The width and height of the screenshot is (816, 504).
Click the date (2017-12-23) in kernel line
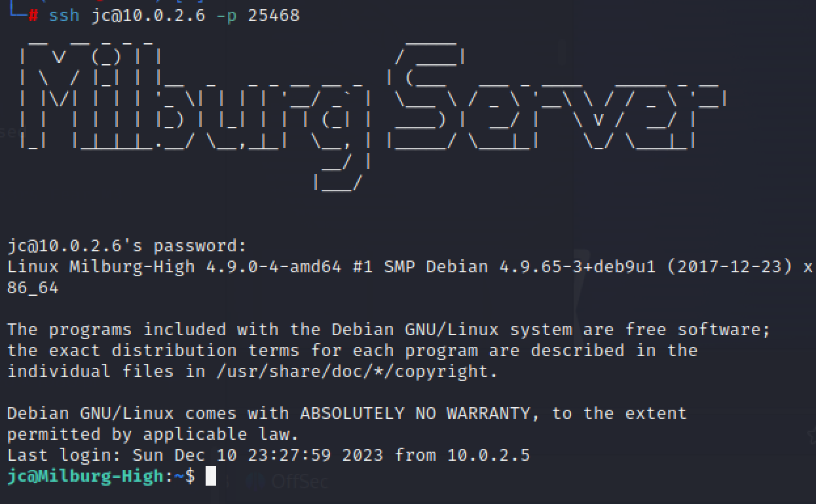[729, 267]
